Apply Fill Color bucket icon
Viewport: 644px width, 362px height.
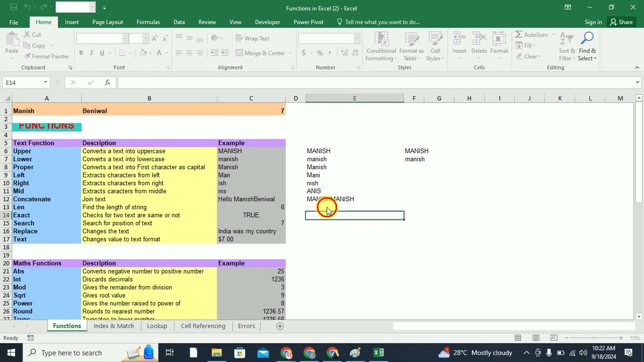[143, 53]
